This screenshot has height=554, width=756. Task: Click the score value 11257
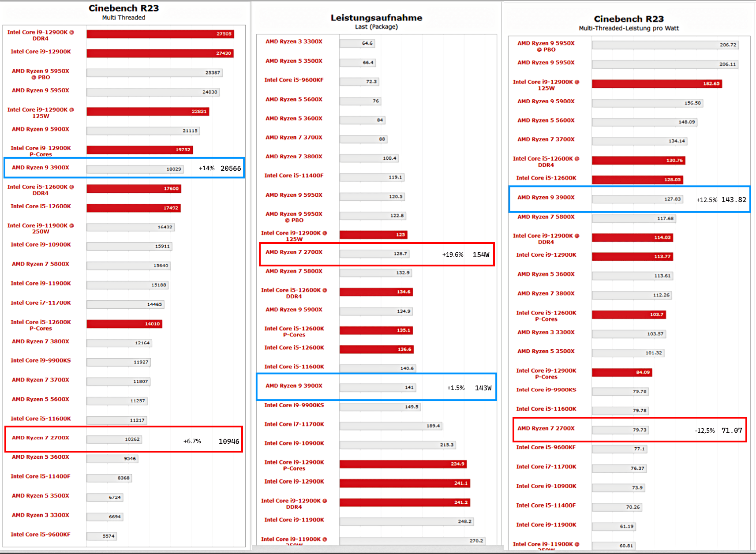(138, 401)
